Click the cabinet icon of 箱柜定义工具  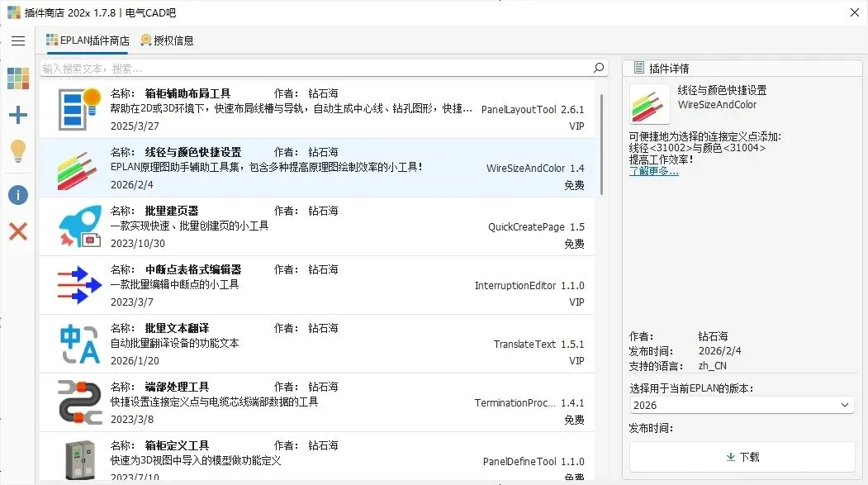(80, 459)
